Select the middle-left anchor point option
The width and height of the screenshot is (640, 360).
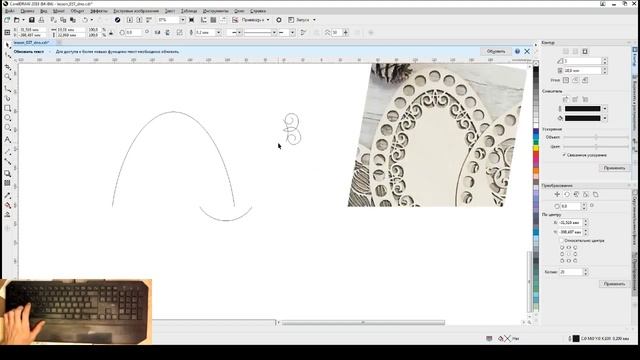click(x=562, y=254)
